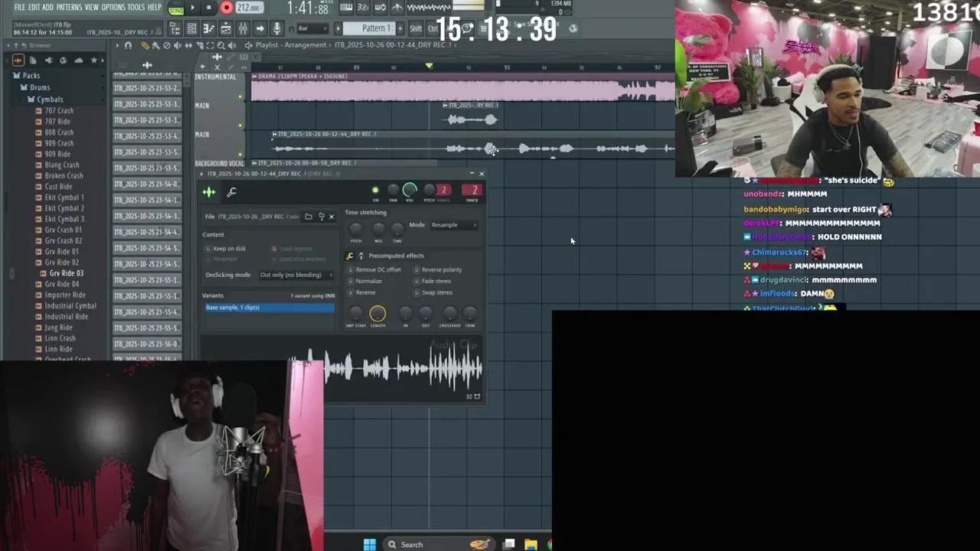Open the mixer via toolbar faders icon
The height and width of the screenshot is (551, 980).
(x=243, y=28)
